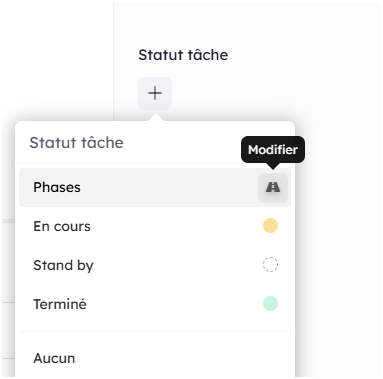
Task: Choose the Stand by status option
Action: [155, 265]
